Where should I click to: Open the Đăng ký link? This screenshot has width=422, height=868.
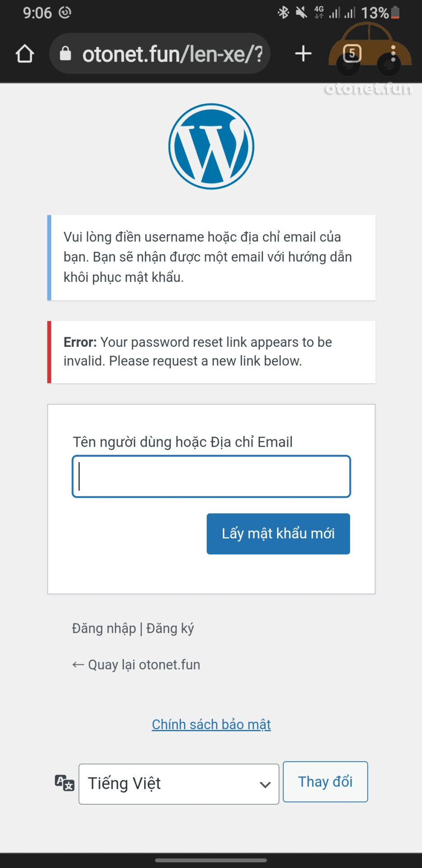(x=170, y=628)
